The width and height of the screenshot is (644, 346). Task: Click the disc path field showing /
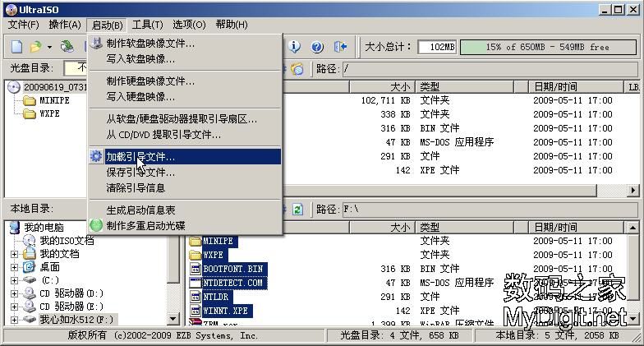pyautogui.click(x=490, y=69)
